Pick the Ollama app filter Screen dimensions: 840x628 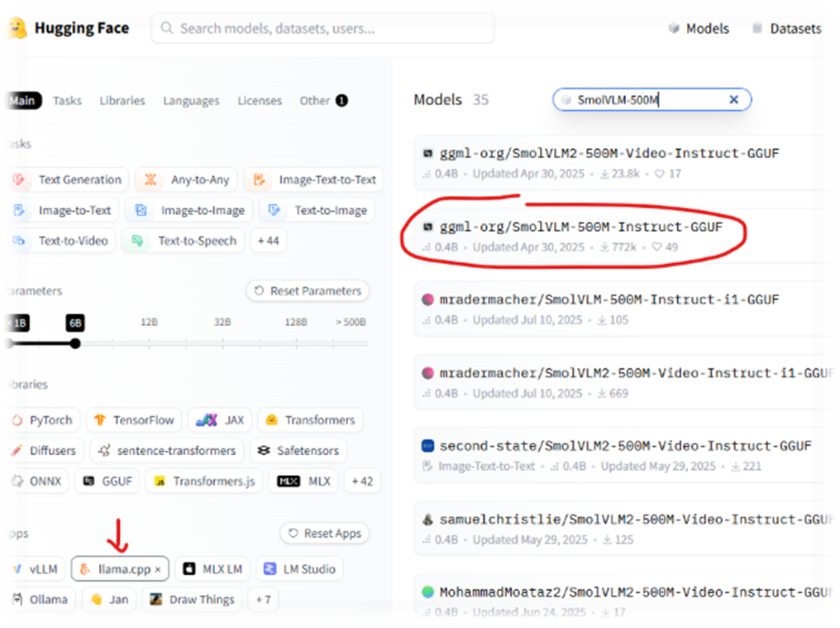(x=41, y=600)
